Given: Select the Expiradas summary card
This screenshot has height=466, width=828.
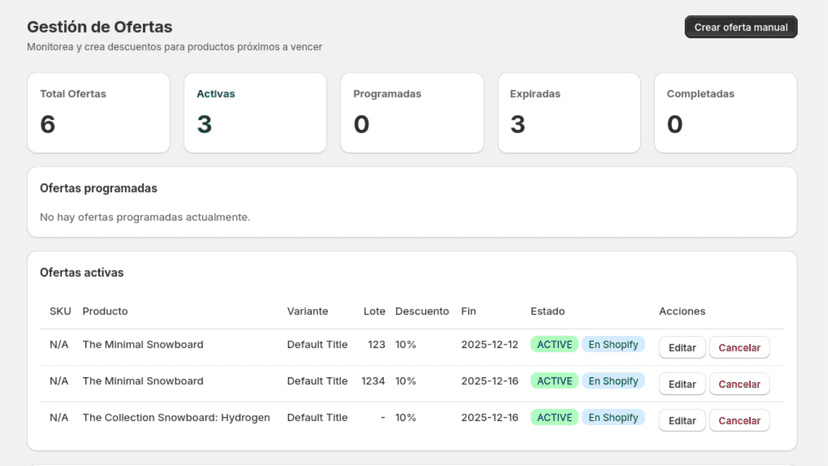Looking at the screenshot, I should (x=569, y=113).
